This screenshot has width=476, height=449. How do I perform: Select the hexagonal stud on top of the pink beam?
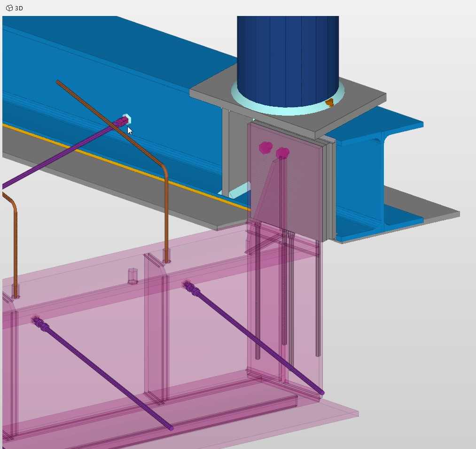133,276
